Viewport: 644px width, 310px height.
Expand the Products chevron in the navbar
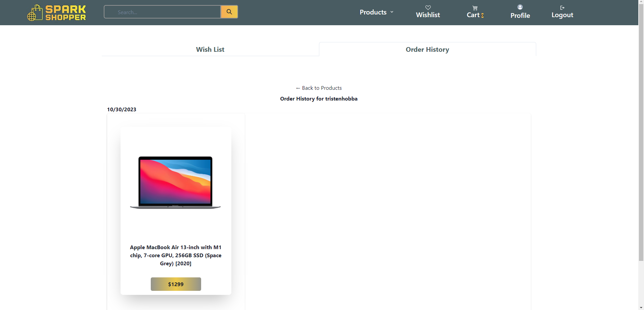tap(392, 12)
